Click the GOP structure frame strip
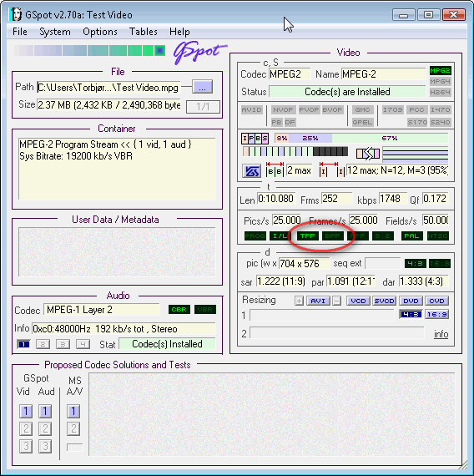The image size is (474, 476). coord(295,151)
